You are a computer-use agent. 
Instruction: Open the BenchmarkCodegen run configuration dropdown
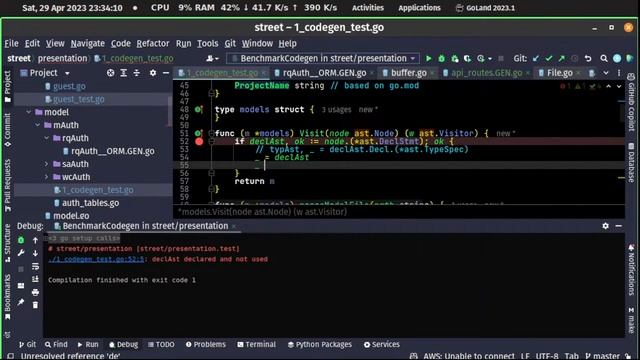coord(324,58)
